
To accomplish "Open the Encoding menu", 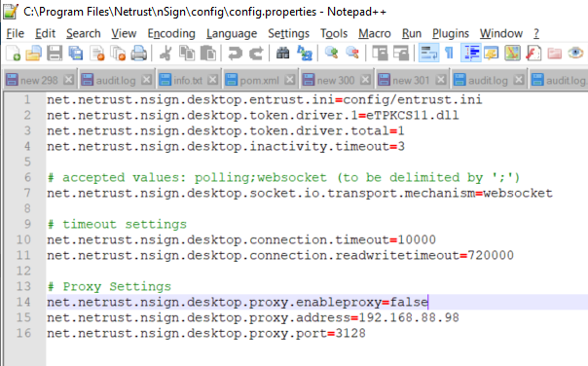I will pyautogui.click(x=171, y=33).
